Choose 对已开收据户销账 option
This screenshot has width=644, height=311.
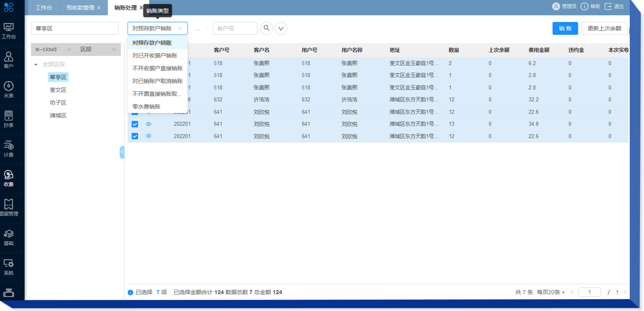[157, 55]
